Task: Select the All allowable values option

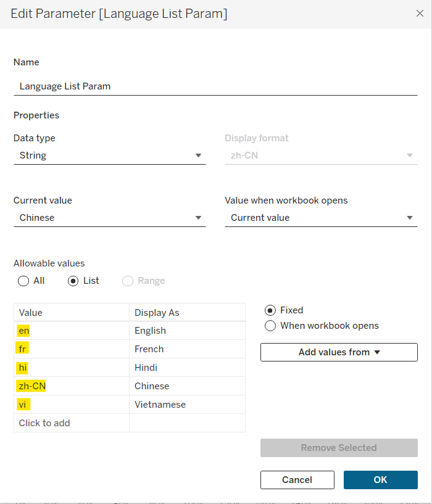Action: point(24,281)
